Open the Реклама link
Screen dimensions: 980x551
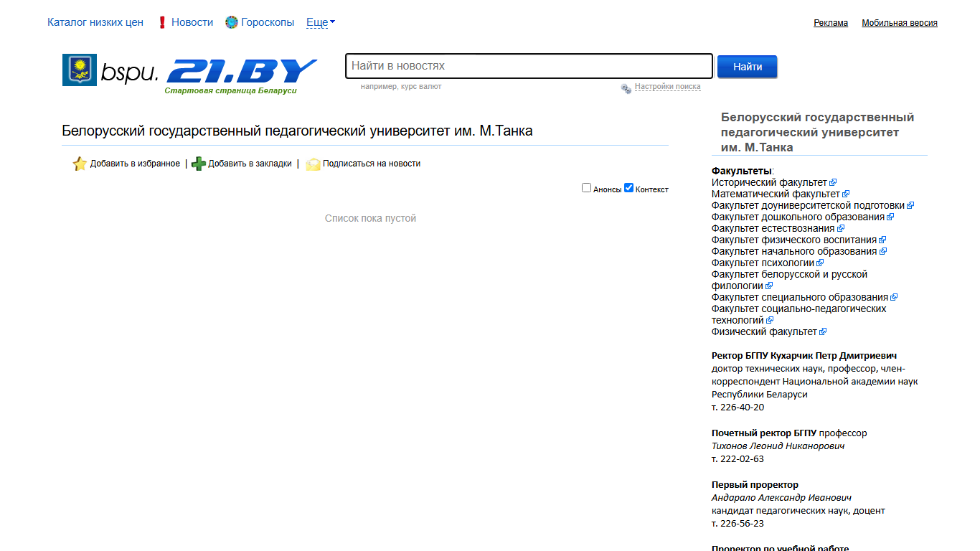click(x=831, y=23)
